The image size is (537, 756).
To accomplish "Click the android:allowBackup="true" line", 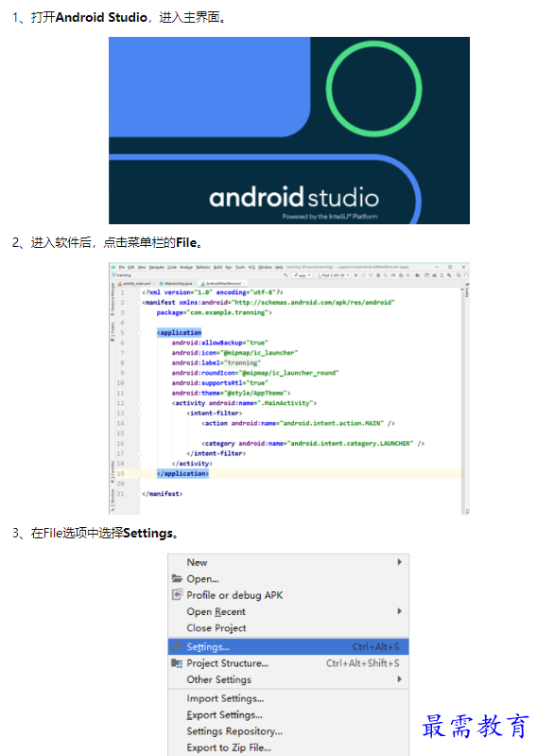I will click(x=219, y=343).
